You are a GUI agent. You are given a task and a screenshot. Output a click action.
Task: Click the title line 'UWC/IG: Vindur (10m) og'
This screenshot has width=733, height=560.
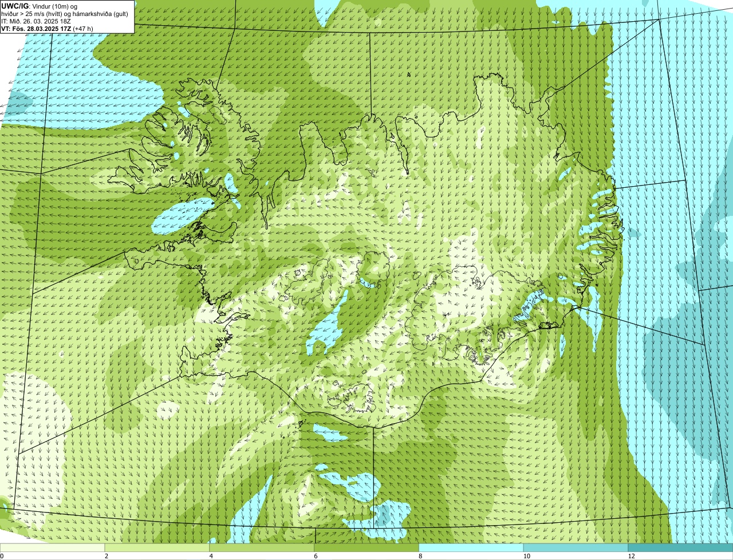pos(39,6)
